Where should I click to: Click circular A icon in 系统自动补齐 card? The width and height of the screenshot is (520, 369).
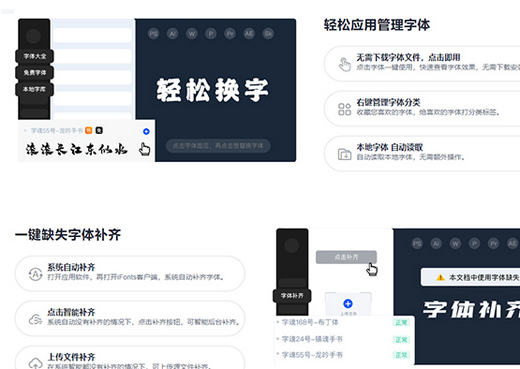pos(35,274)
